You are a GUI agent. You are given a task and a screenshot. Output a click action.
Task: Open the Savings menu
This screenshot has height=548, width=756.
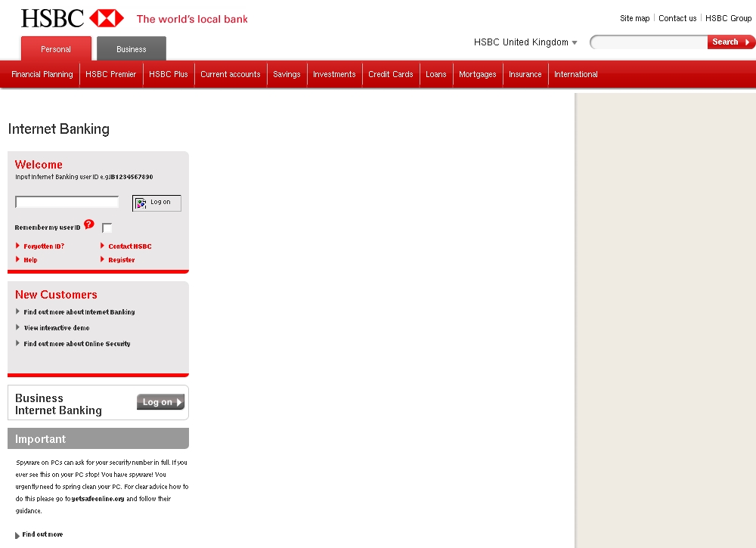[x=287, y=74]
